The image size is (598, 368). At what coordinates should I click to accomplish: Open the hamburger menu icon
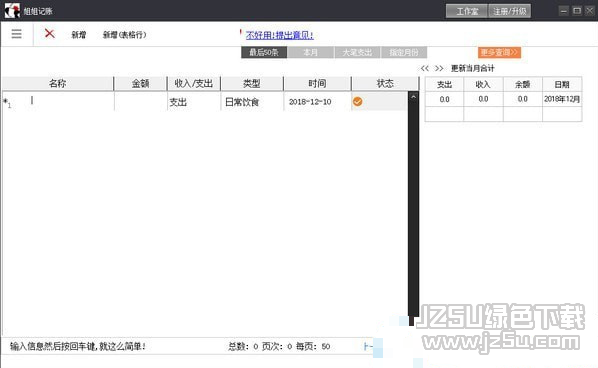(x=16, y=34)
